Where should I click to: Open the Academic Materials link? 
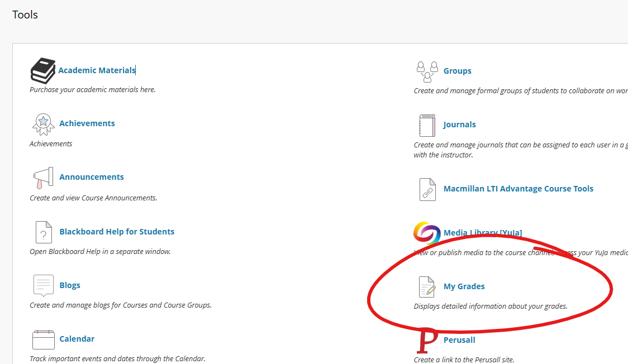click(97, 70)
